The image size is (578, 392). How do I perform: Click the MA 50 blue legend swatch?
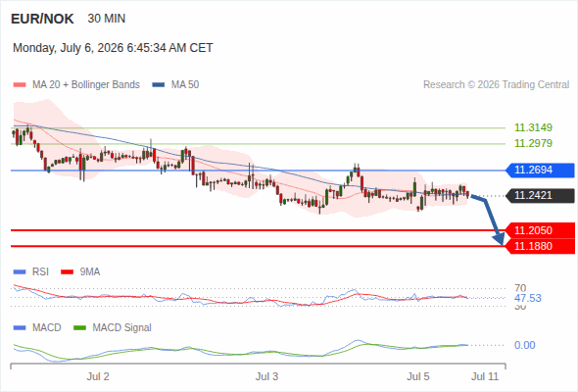(x=159, y=85)
